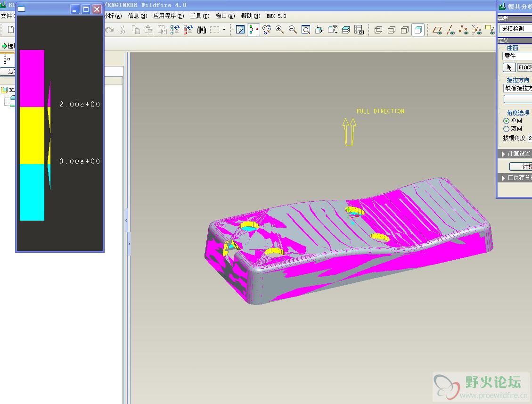Click the paste clipboard icon
This screenshot has width=532, height=404.
coord(148,30)
